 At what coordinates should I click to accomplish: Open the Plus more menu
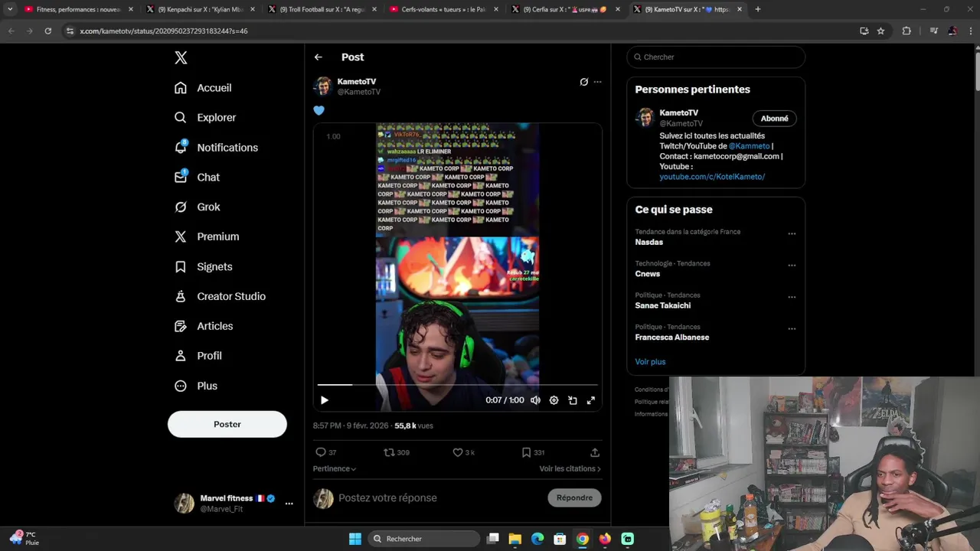[x=196, y=386]
